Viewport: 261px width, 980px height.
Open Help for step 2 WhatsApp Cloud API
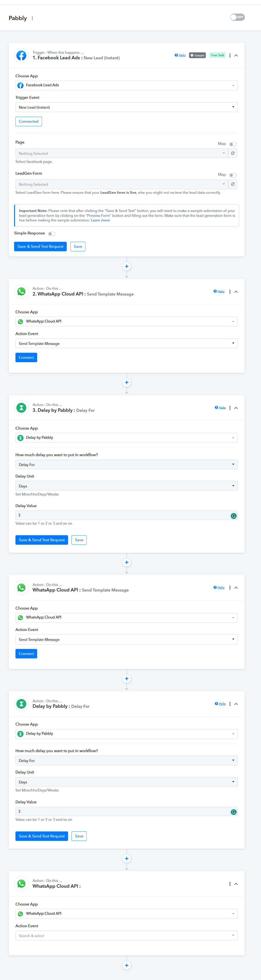click(219, 291)
